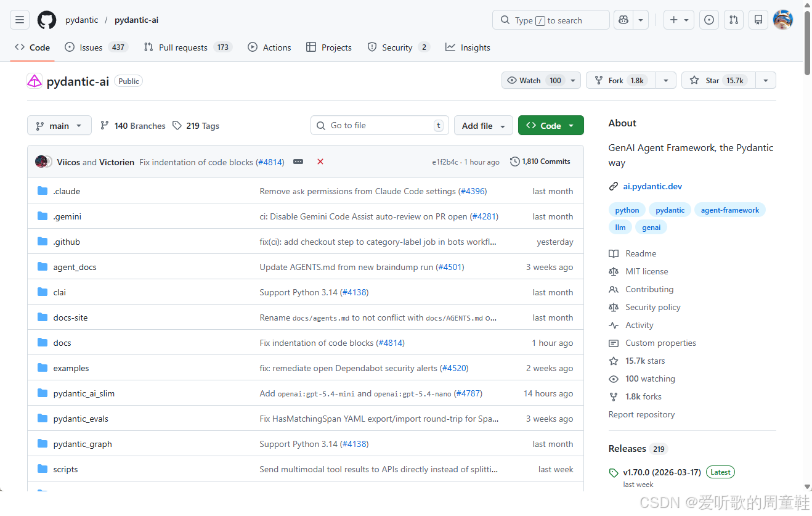This screenshot has height=516, width=812.
Task: Expand the Fork options dropdown arrow
Action: click(665, 80)
